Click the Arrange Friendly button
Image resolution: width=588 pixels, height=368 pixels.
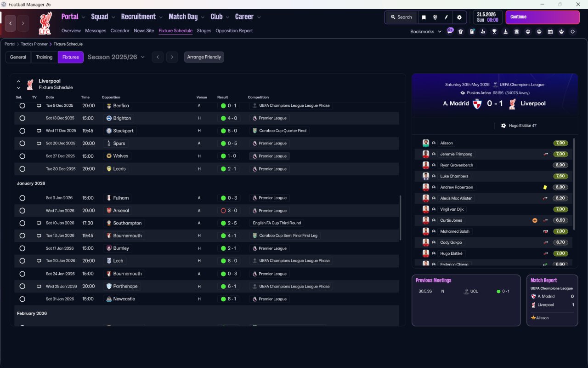pos(204,57)
